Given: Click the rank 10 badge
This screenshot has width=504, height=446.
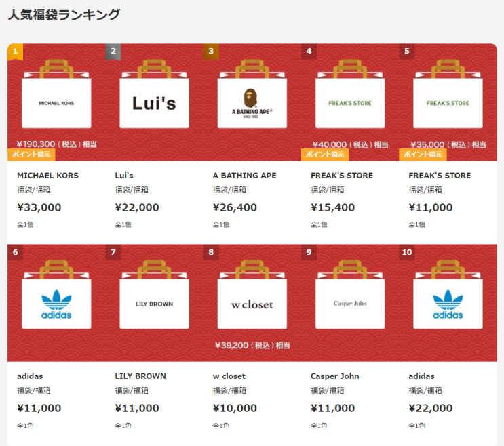Looking at the screenshot, I should tap(407, 252).
